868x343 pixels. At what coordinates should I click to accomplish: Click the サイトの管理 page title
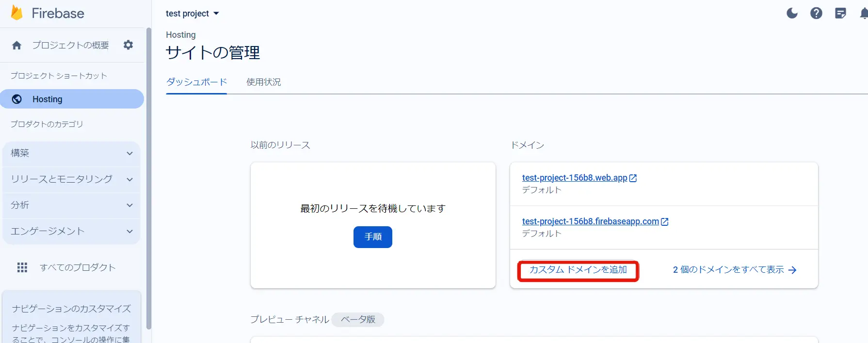coord(213,52)
